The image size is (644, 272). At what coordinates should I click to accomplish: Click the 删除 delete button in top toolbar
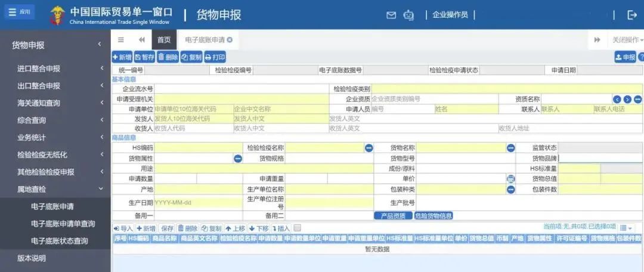pos(168,57)
